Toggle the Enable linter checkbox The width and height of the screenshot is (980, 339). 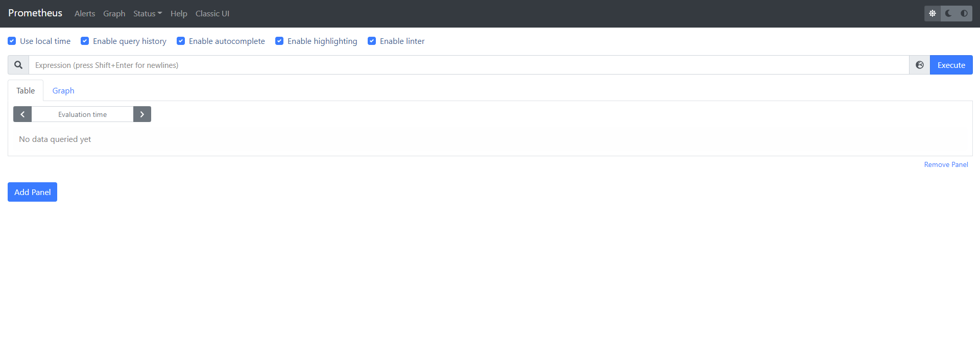(x=372, y=41)
